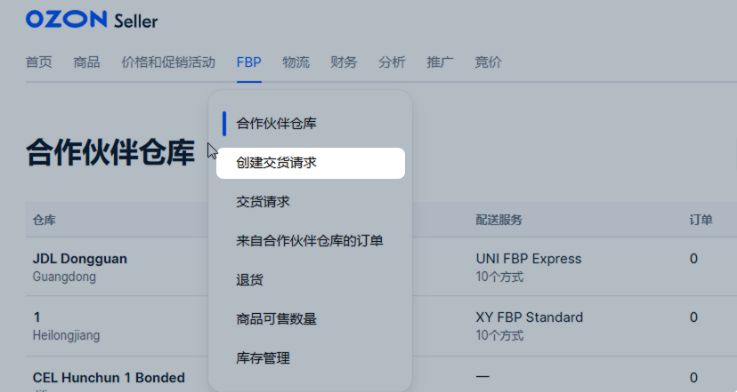This screenshot has width=737, height=392.
Task: Go to the 推广 tab
Action: click(x=440, y=62)
